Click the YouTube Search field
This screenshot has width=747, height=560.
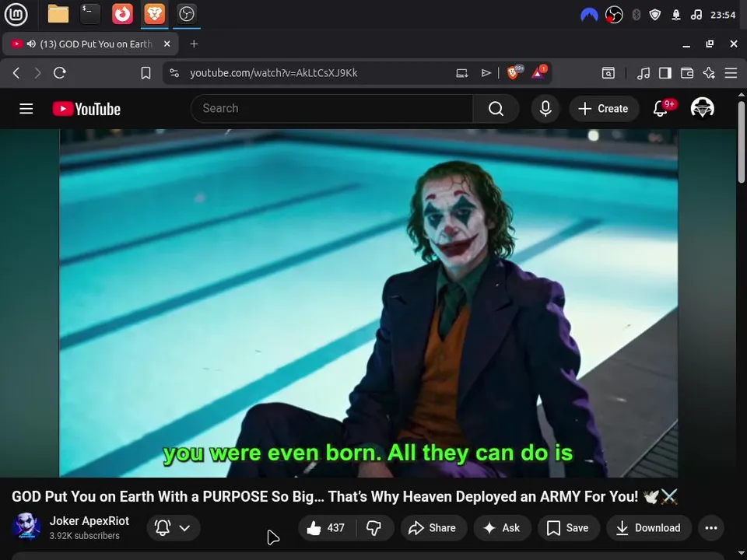pos(331,109)
